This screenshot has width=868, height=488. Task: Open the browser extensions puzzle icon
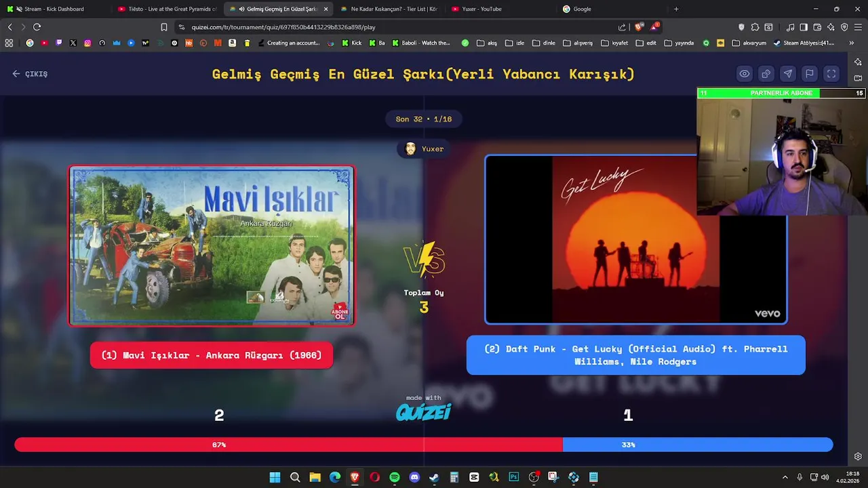[755, 27]
